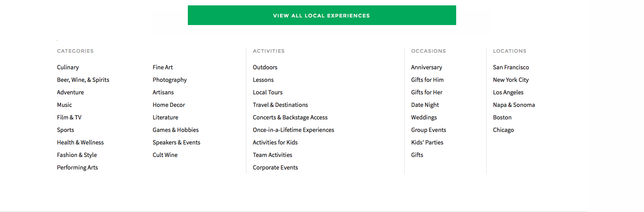Open Cult Wine category
Screen dimensions: 644x212
coord(165,155)
